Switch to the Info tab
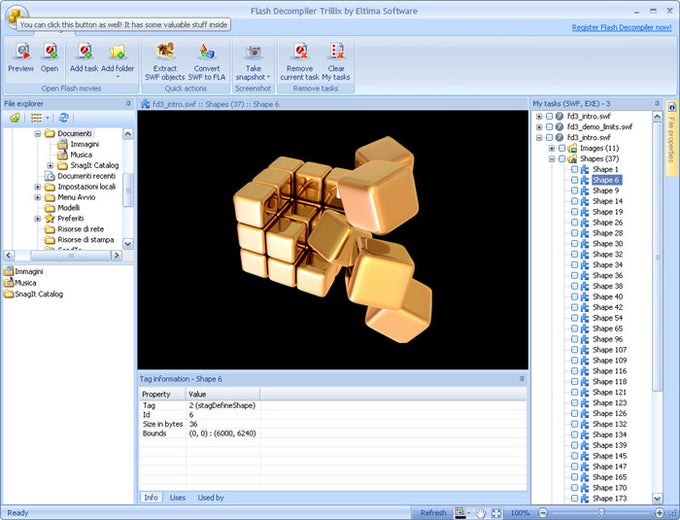The image size is (680, 520). 151,497
